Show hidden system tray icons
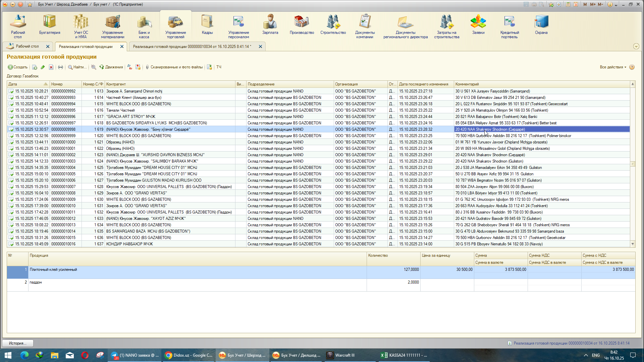This screenshot has width=644, height=362. (x=586, y=355)
